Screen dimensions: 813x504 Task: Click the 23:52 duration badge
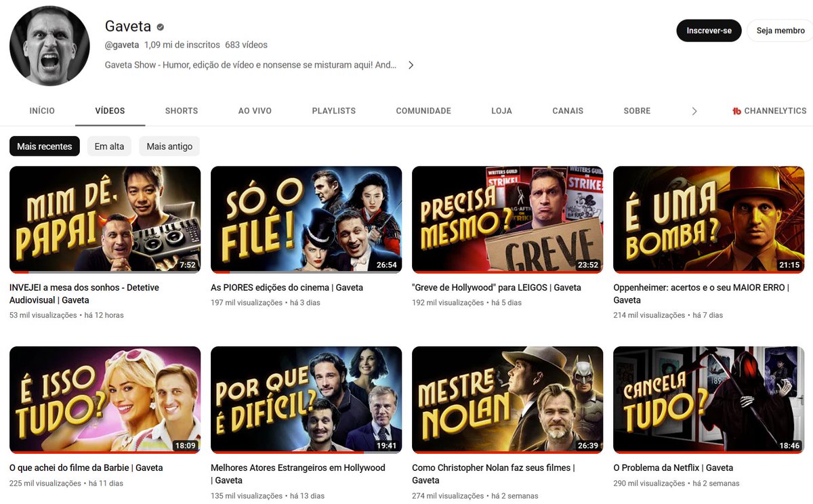588,265
